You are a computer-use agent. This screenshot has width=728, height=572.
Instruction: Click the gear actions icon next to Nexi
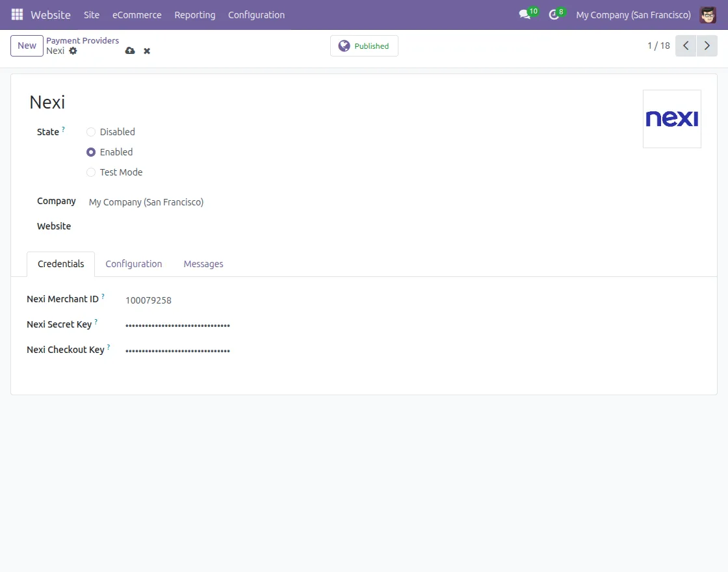(x=73, y=51)
